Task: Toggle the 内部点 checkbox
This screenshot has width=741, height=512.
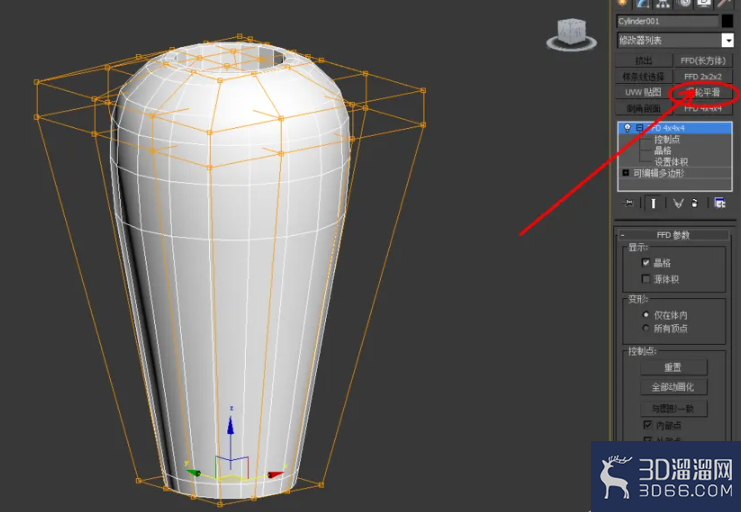Action: tap(648, 425)
